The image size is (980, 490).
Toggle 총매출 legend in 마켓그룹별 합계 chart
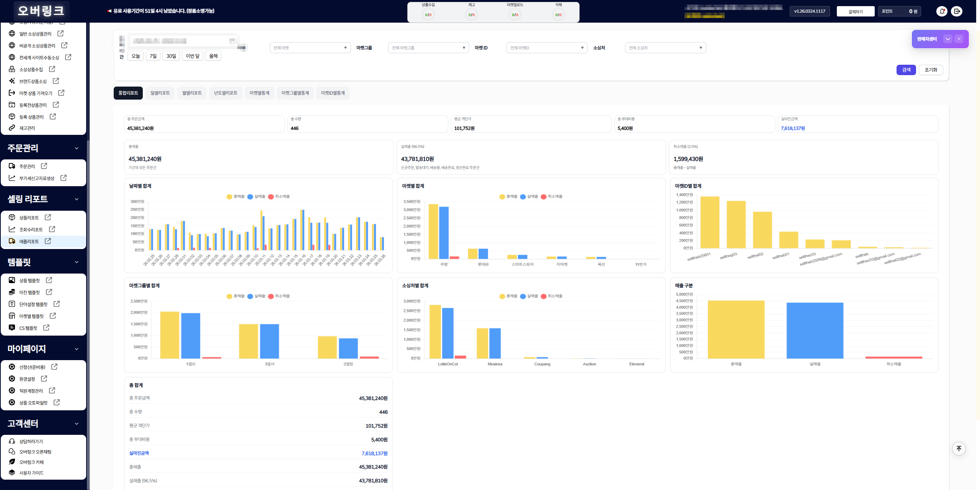click(235, 296)
